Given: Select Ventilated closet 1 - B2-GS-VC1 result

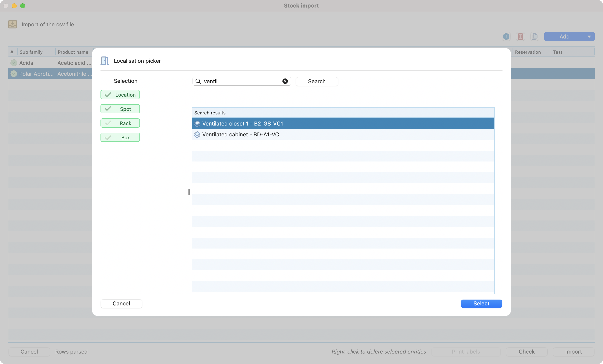Looking at the screenshot, I should coord(242,123).
